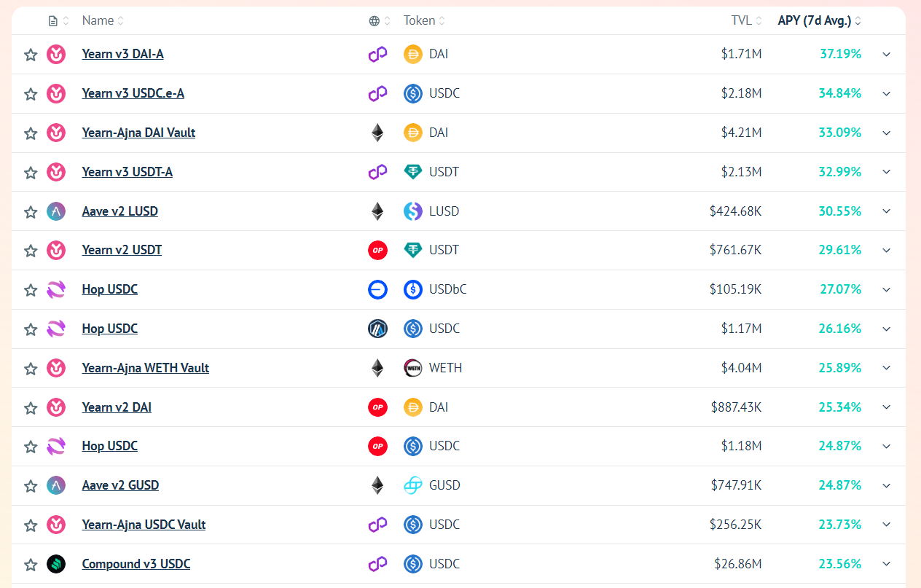
Task: Open the Yearn-Ajna USDC Vault link
Action: [x=144, y=525]
